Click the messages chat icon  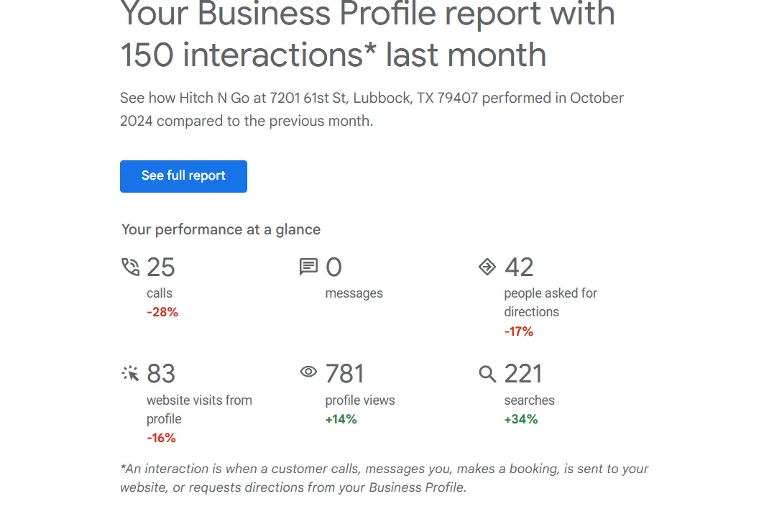pos(308,267)
